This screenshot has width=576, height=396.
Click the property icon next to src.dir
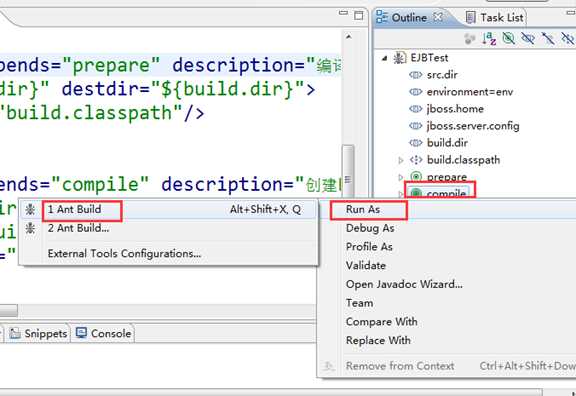point(415,75)
